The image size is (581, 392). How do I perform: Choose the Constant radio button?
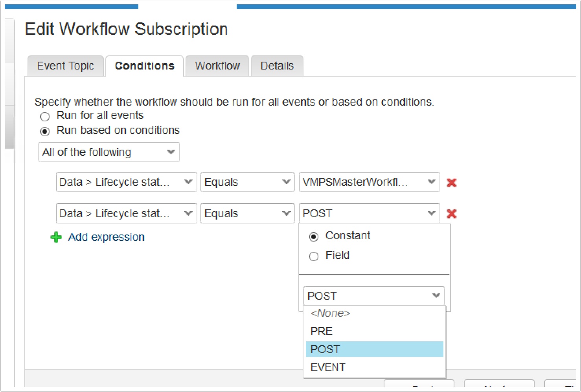[x=314, y=236]
